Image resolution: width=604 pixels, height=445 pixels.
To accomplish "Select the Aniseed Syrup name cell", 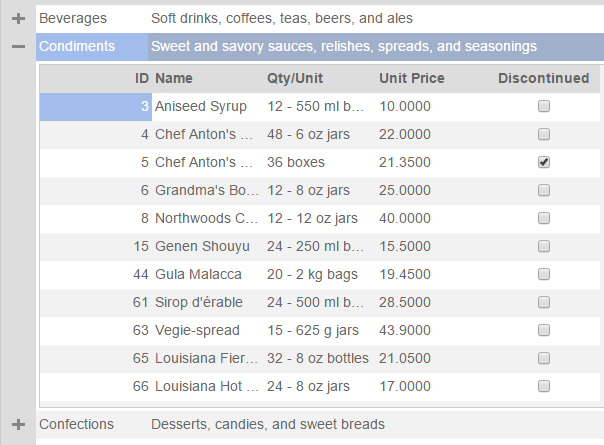I will 200,106.
